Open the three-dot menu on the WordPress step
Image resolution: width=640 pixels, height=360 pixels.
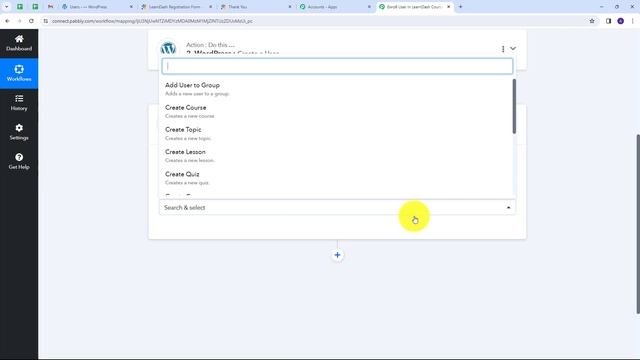pyautogui.click(x=503, y=49)
